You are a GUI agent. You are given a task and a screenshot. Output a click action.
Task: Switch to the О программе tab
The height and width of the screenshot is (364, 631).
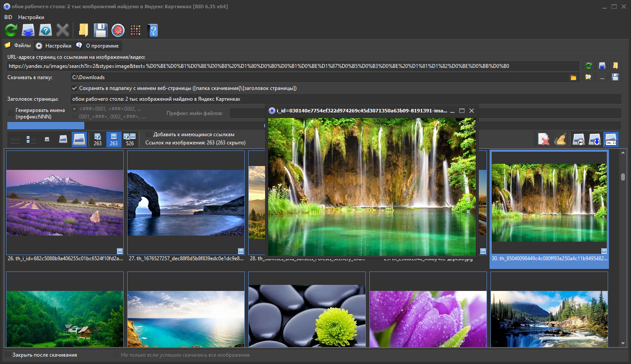coord(98,45)
